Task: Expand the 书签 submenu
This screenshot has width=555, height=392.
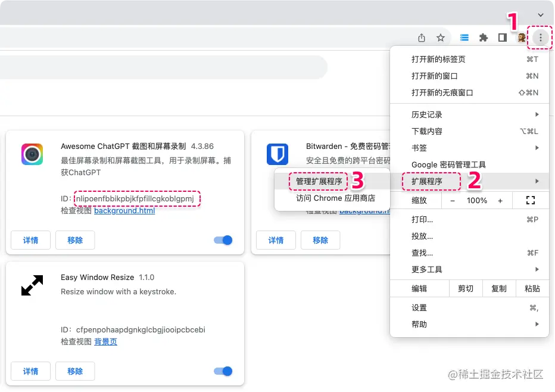Action: [419, 147]
